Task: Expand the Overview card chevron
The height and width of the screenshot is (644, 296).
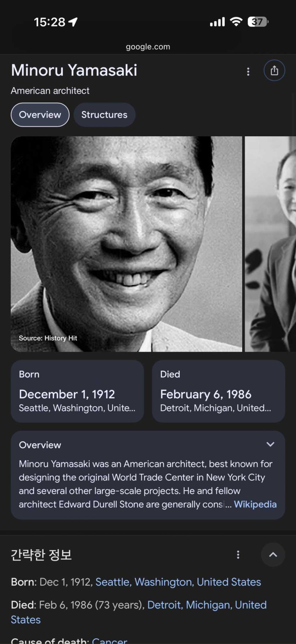Action: pos(270,444)
